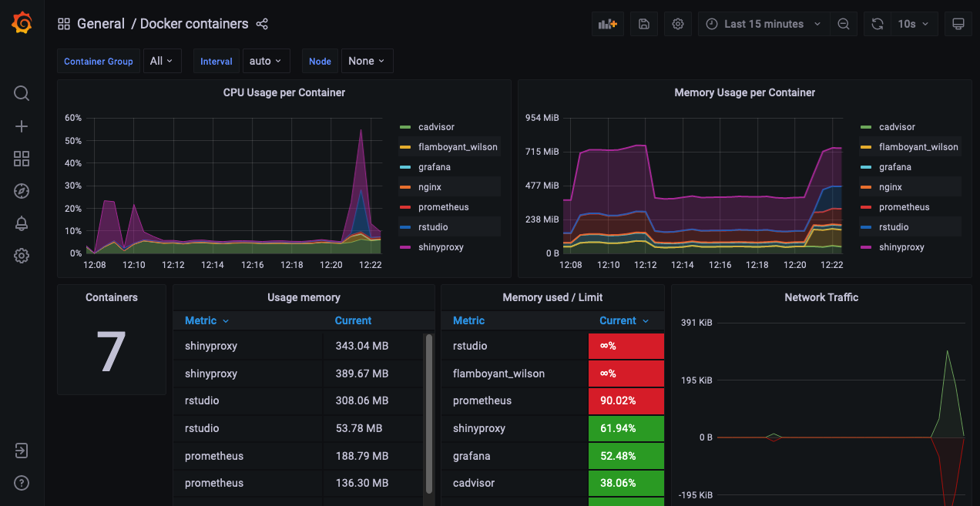Cycle view mode with the monitor icon

(x=958, y=24)
